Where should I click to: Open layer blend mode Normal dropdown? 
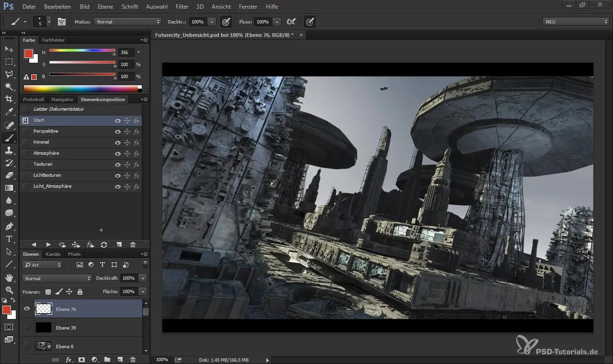tap(57, 278)
